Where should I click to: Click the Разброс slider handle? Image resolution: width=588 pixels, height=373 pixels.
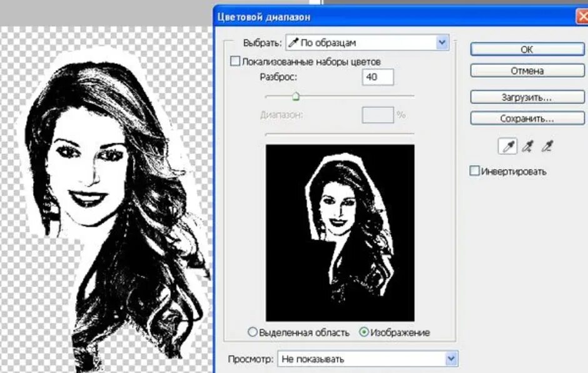tap(295, 97)
